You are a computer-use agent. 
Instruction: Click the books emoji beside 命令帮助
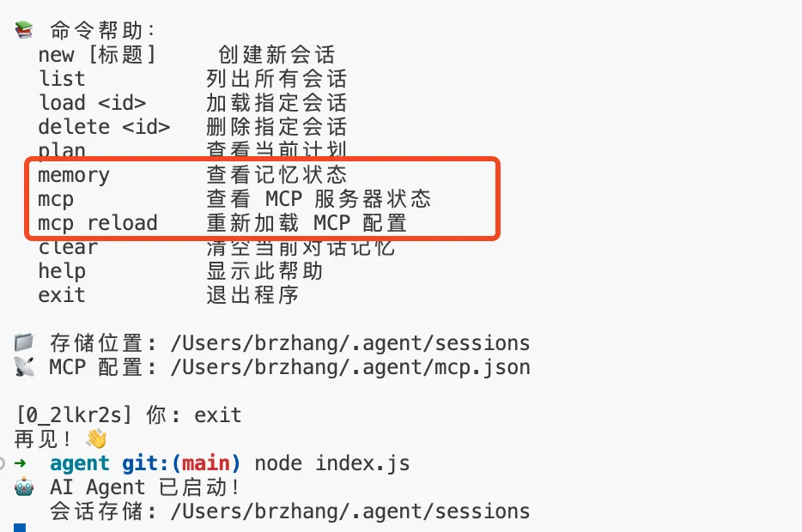coord(23,30)
